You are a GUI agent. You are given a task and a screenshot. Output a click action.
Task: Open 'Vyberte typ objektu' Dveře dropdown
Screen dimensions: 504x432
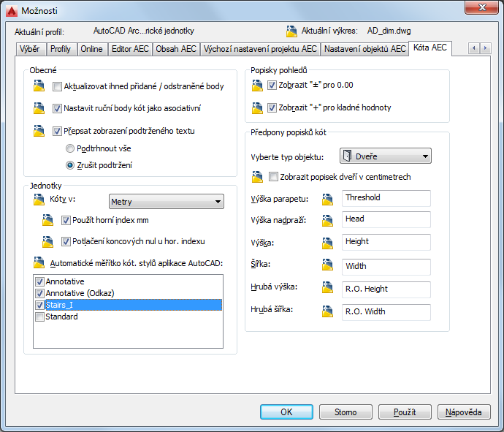tap(386, 156)
